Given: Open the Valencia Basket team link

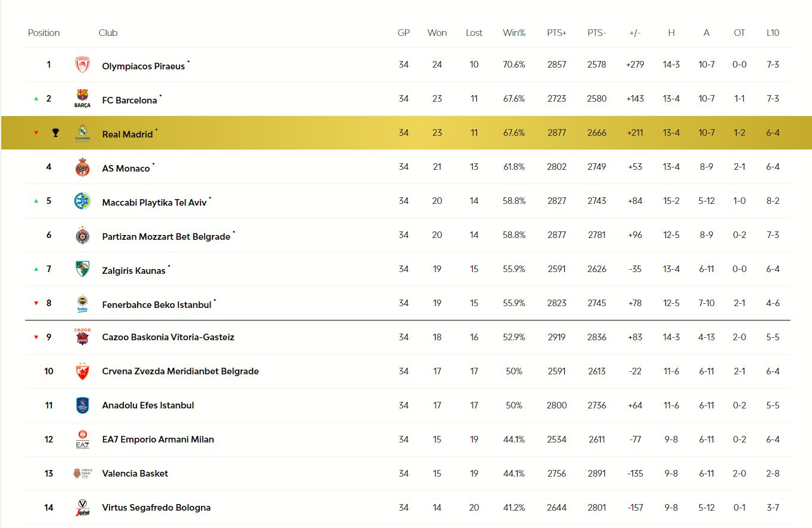Looking at the screenshot, I should [135, 474].
